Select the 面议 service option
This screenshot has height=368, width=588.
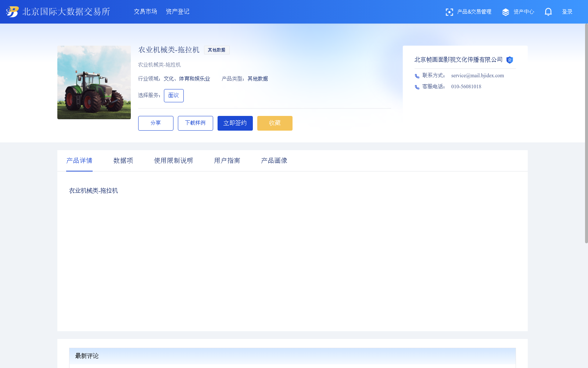coord(174,96)
